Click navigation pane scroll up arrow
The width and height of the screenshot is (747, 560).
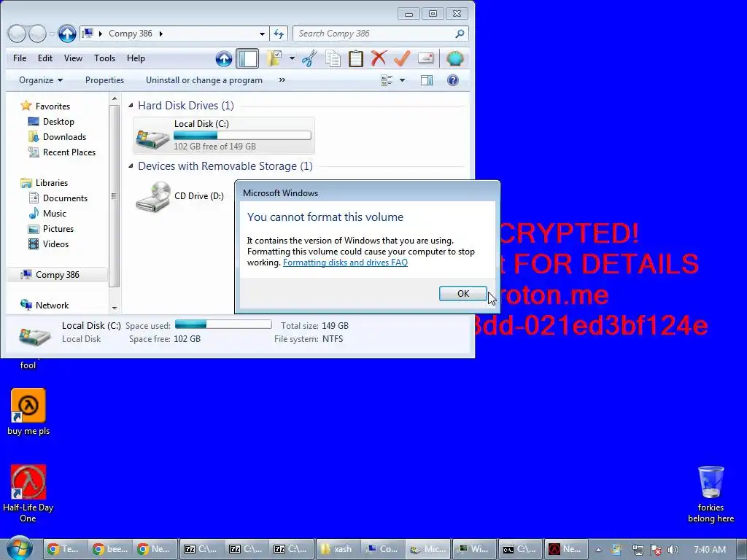click(x=115, y=98)
